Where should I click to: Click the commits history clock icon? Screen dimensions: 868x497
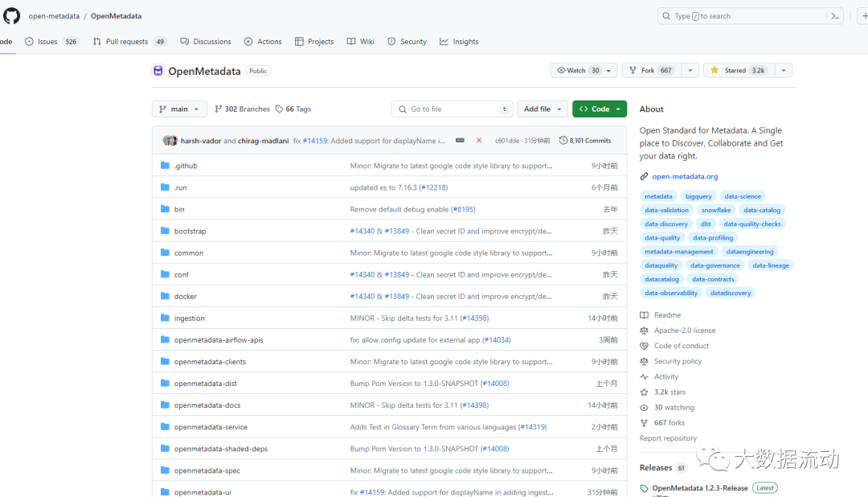coord(563,140)
